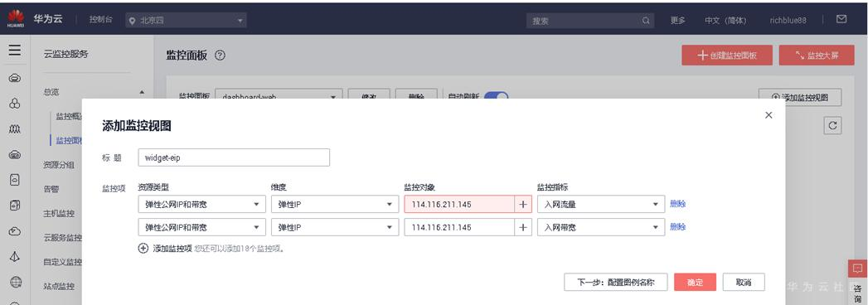Click the header 搜索 search box
The height and width of the screenshot is (305, 868).
tap(590, 21)
